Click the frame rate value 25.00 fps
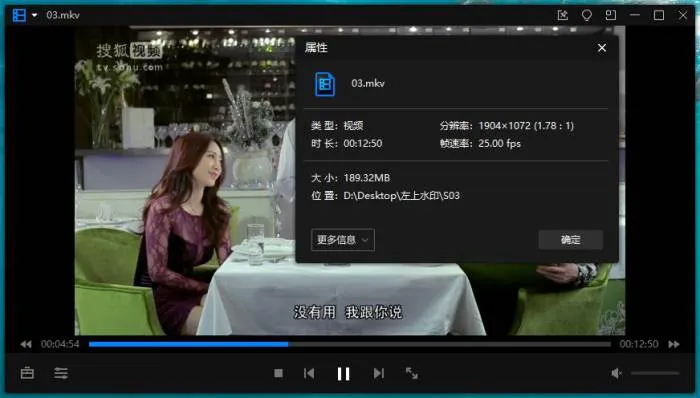Viewport: 700px width, 398px height. click(500, 144)
